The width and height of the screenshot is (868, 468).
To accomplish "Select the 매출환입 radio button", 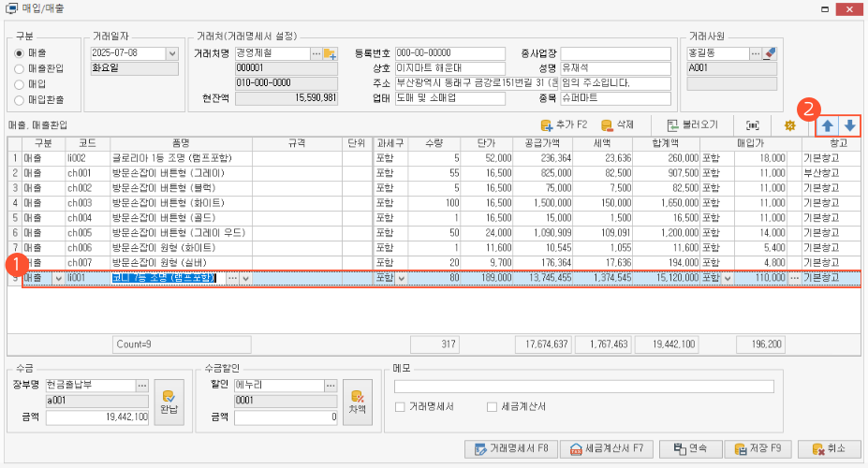I will point(22,68).
